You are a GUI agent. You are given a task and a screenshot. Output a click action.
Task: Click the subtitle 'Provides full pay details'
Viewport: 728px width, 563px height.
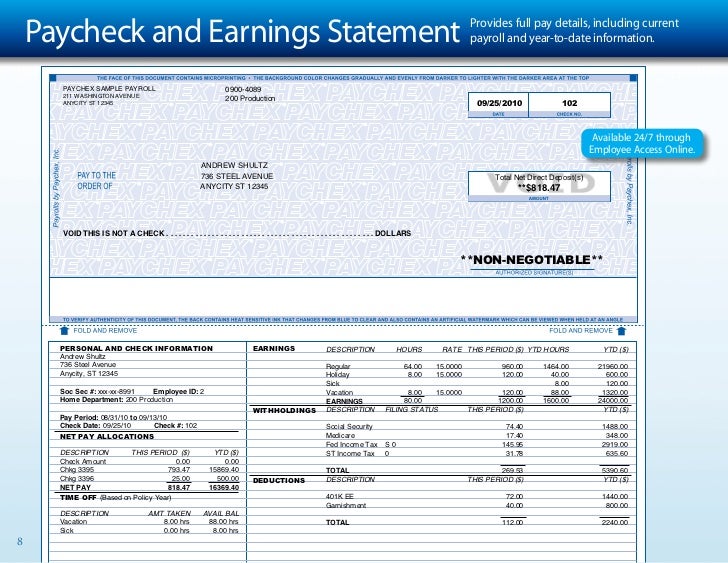click(x=574, y=30)
